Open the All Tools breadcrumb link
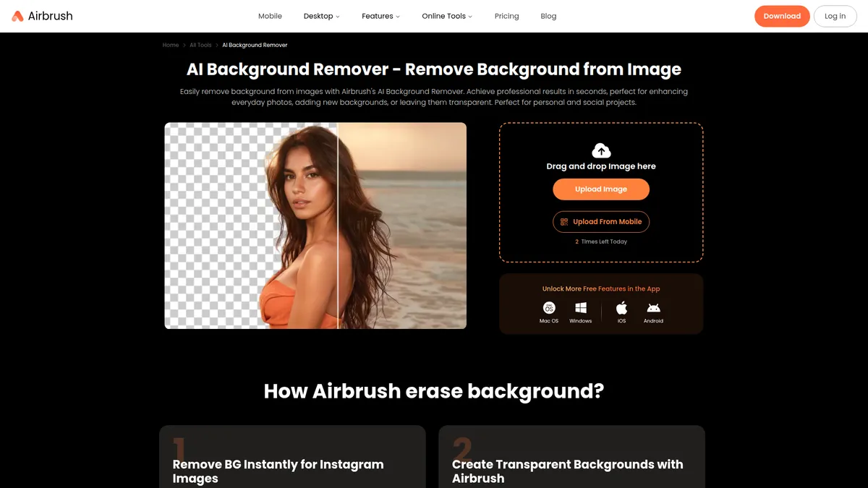Screen dimensions: 868x488 200,45
